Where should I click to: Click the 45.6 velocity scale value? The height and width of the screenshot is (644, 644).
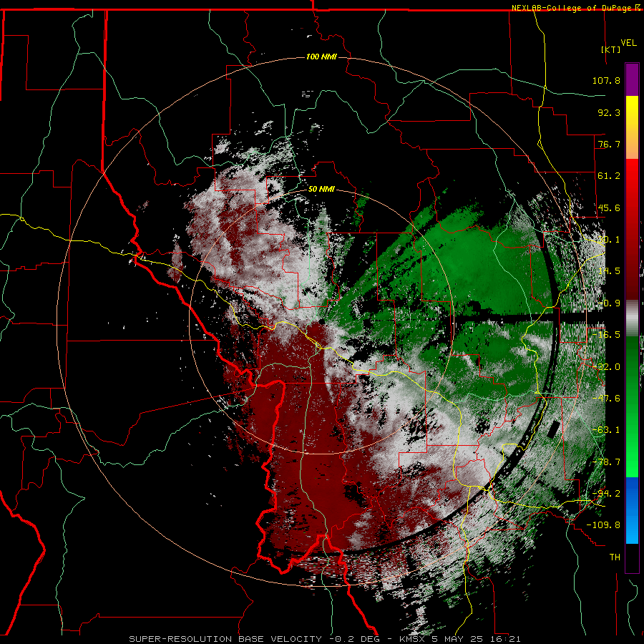click(609, 208)
